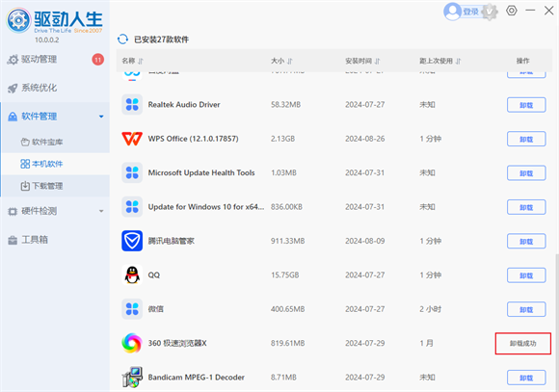The height and width of the screenshot is (392, 559).
Task: Collapse the 软件管理 submenu arrow
Action: 101,117
